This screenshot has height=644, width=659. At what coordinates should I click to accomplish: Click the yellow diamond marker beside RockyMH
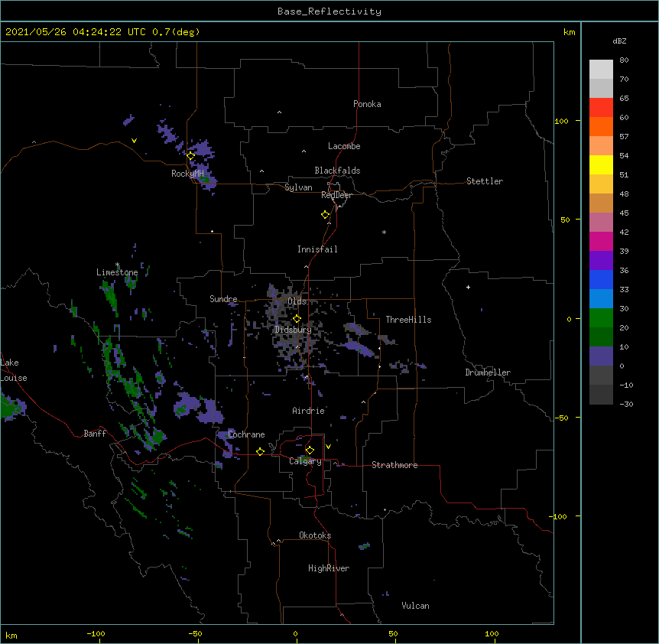click(191, 156)
